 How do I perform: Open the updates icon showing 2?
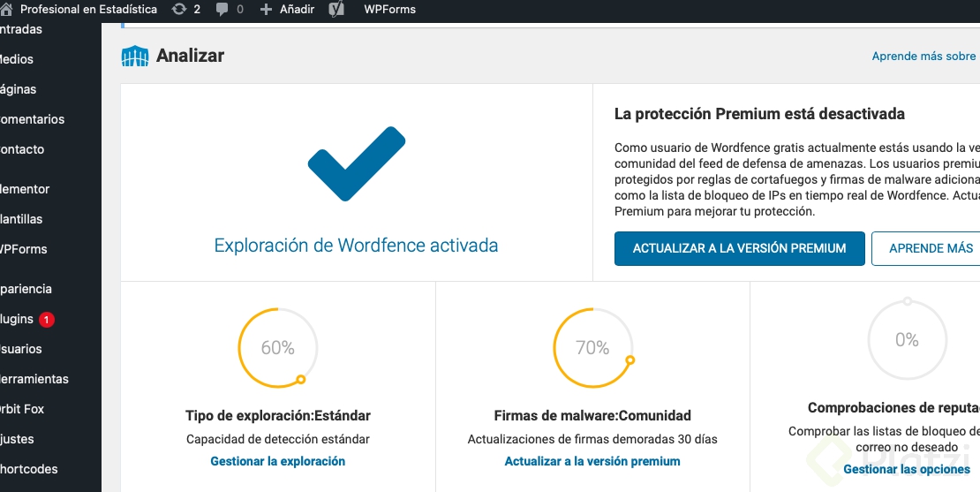click(x=179, y=10)
